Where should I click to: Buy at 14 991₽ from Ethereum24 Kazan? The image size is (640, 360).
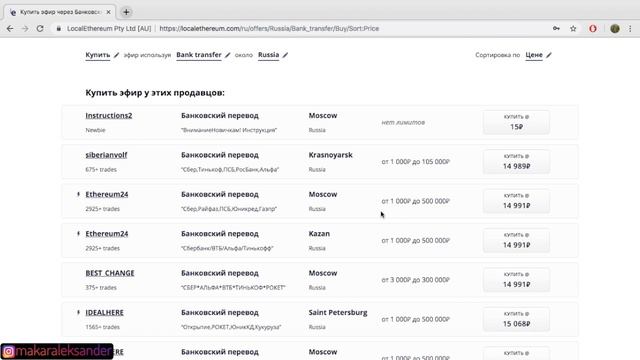516,240
